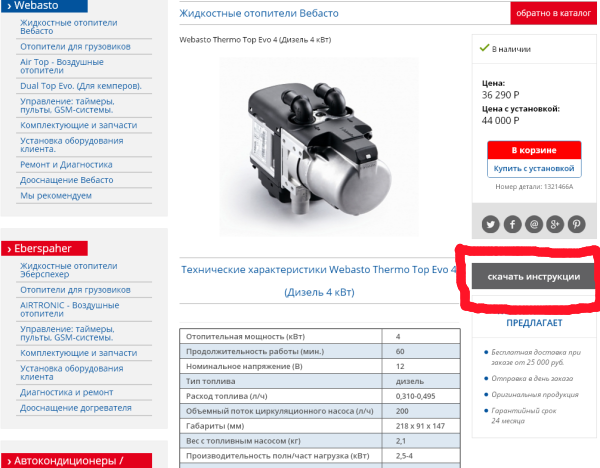Click part number 'Номер детали: 1321466A'
Image resolution: width=600 pixels, height=468 pixels.
(534, 187)
